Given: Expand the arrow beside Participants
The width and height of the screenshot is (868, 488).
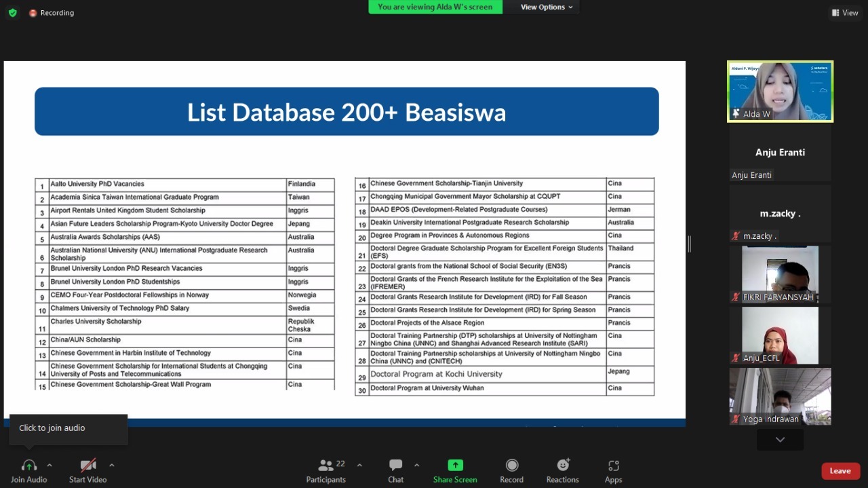Looking at the screenshot, I should (x=359, y=465).
